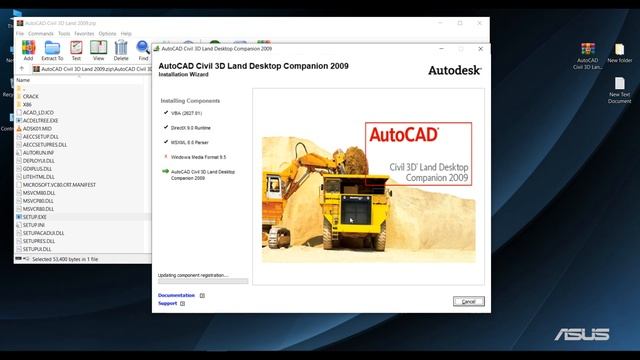Click the installation progress bar
The image size is (640, 360).
point(203,281)
